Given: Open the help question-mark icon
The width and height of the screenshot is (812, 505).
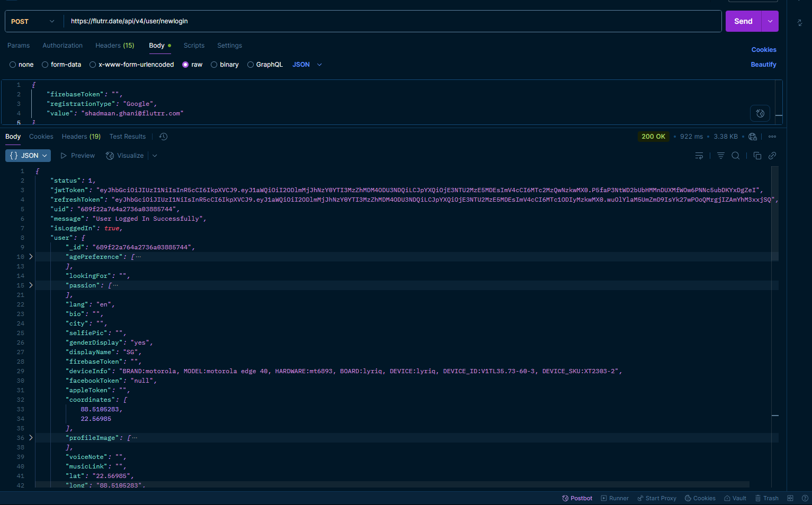Looking at the screenshot, I should pos(805,498).
